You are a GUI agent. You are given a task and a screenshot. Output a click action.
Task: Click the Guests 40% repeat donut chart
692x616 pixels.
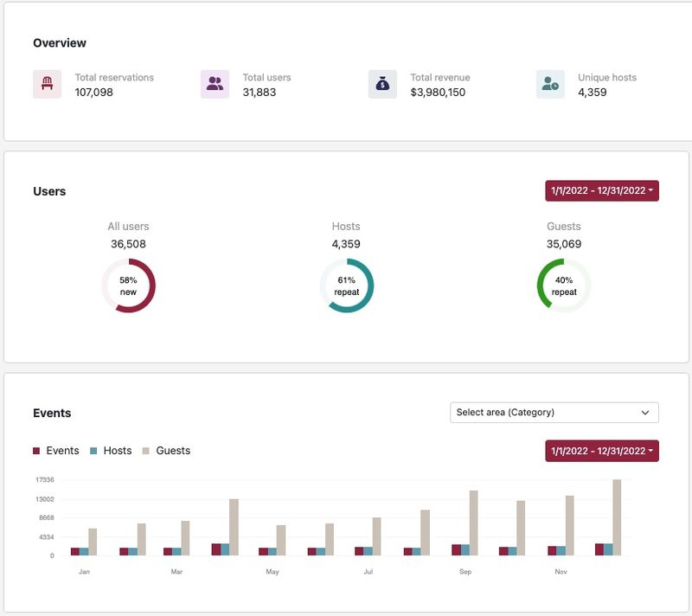pos(564,286)
